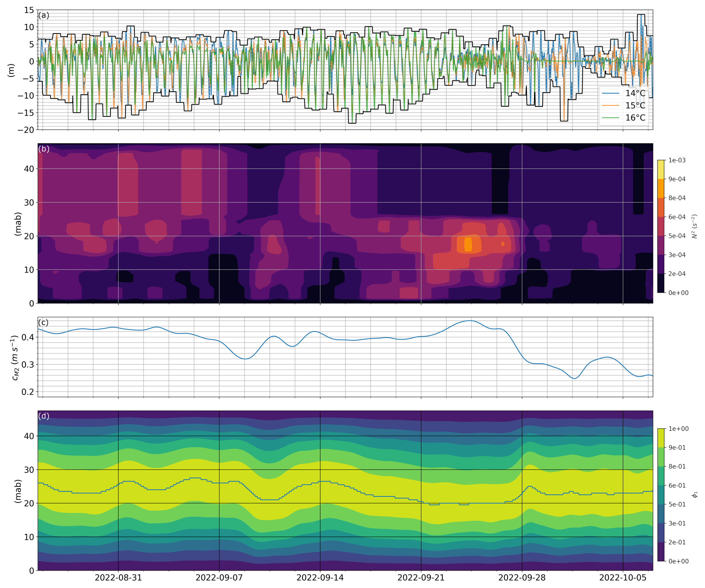The width and height of the screenshot is (705, 588).
Task: Select the 2022-10-05 date tick label
Action: click(x=623, y=578)
